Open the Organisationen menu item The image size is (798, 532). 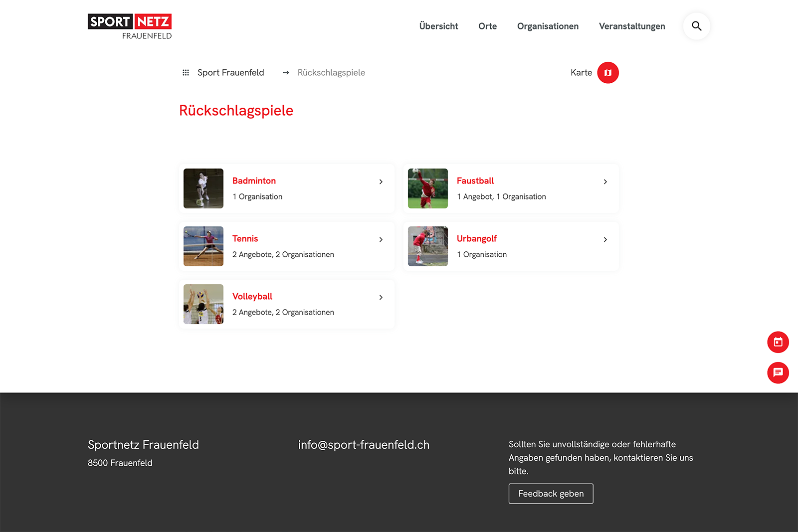point(548,26)
